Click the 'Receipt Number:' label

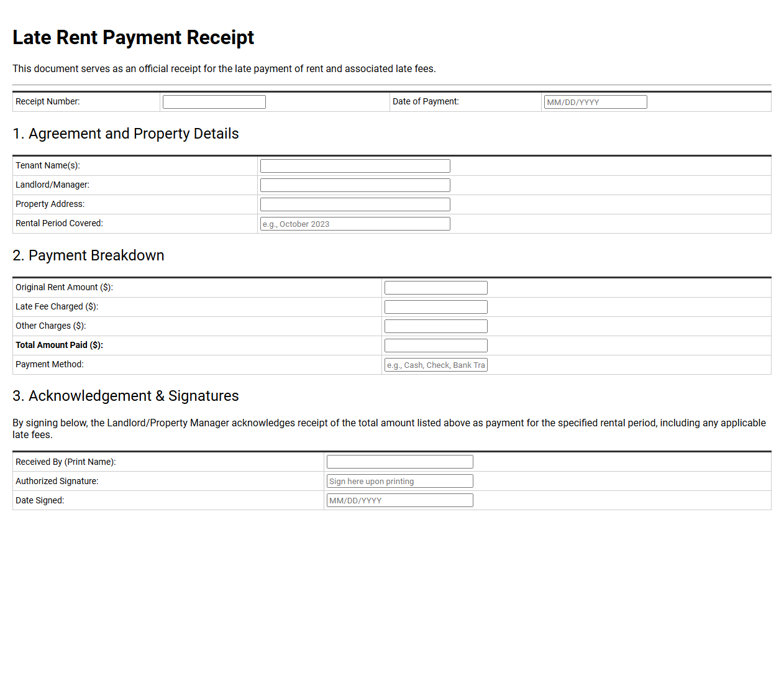(x=48, y=101)
